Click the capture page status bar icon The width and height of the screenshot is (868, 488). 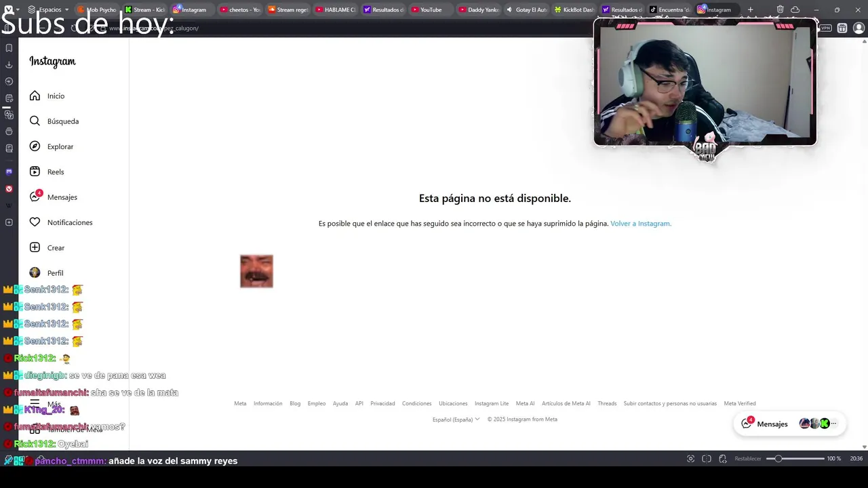pos(691,459)
